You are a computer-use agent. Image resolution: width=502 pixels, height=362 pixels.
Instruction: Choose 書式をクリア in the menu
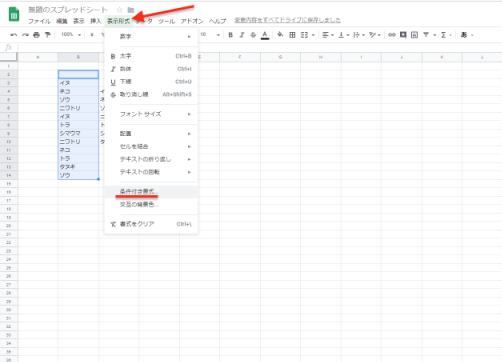[x=151, y=224]
